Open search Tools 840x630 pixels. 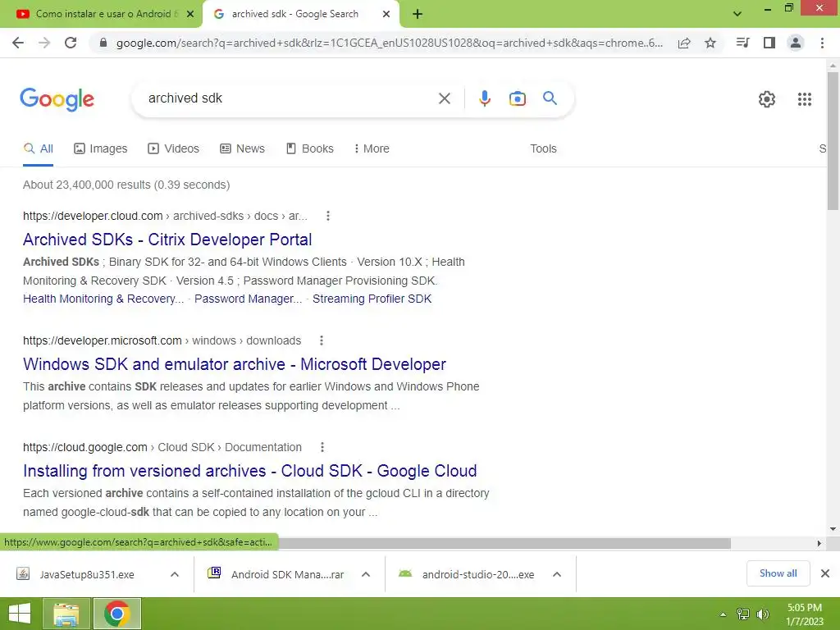tap(543, 149)
